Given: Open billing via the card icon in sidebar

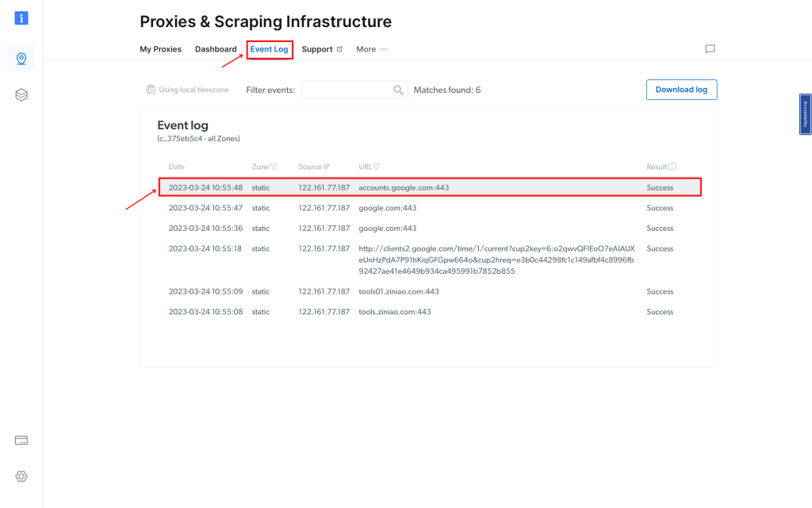Looking at the screenshot, I should 21,440.
